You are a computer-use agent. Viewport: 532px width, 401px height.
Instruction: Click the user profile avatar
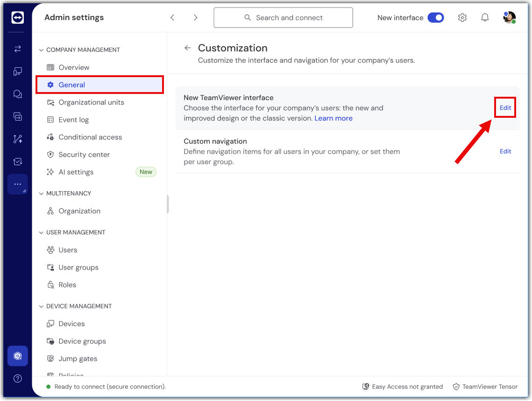click(509, 18)
